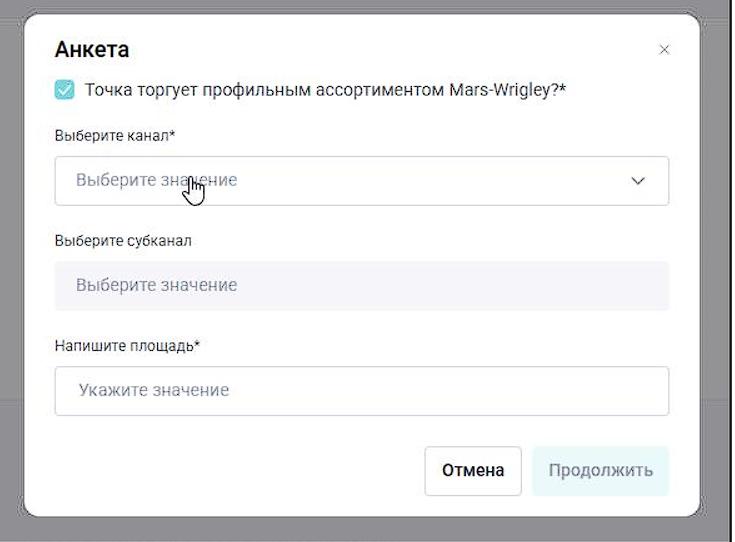
Task: Click 'Выберите значение' placeholder in subchannel selector
Action: (156, 286)
